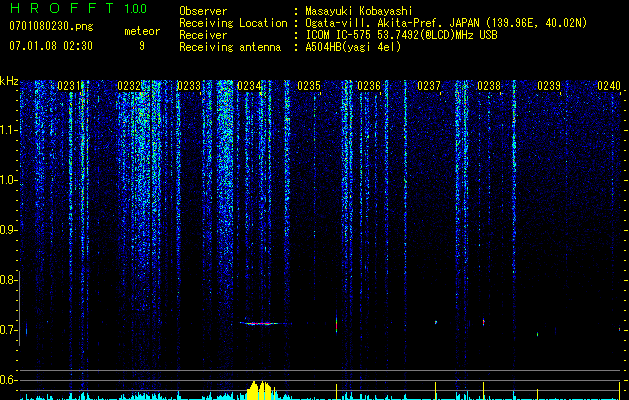Select the 0239 time marker
This screenshot has height=400, width=629.
tap(549, 85)
